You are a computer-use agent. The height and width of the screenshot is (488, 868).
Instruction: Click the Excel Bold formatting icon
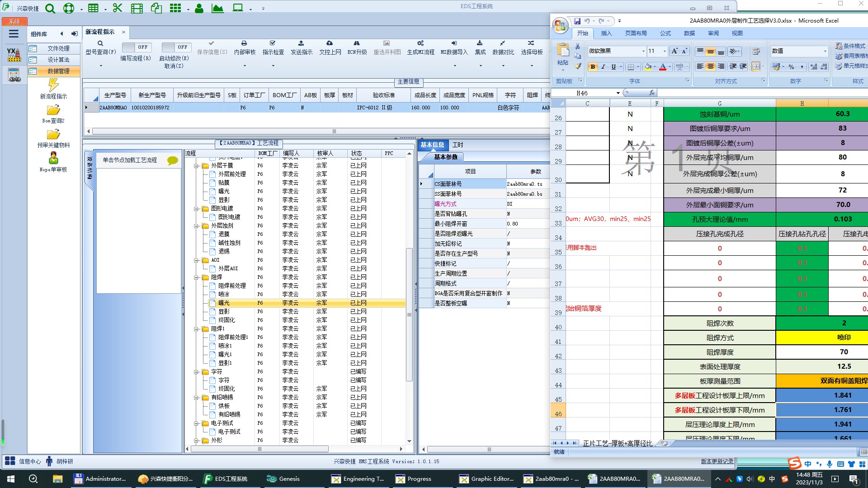pos(593,67)
